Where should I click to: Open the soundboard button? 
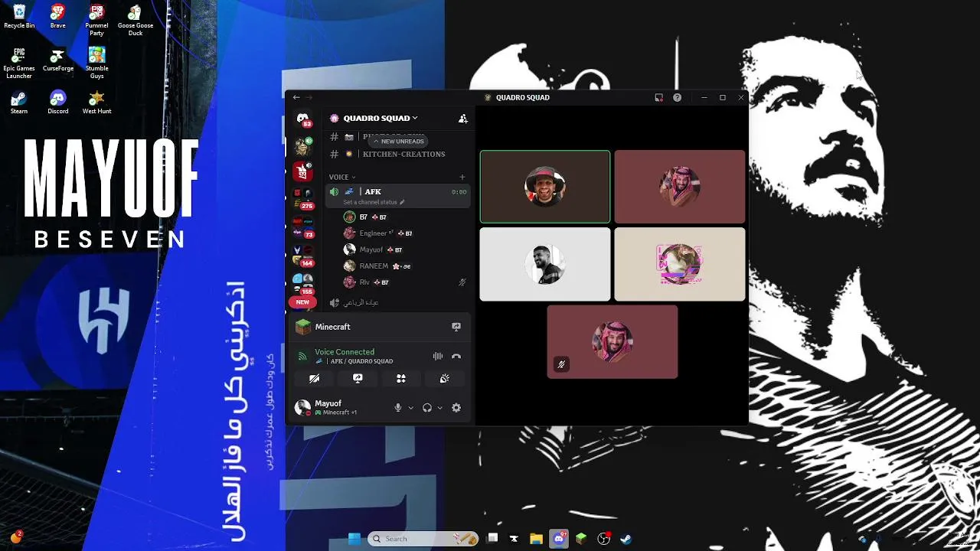point(444,378)
